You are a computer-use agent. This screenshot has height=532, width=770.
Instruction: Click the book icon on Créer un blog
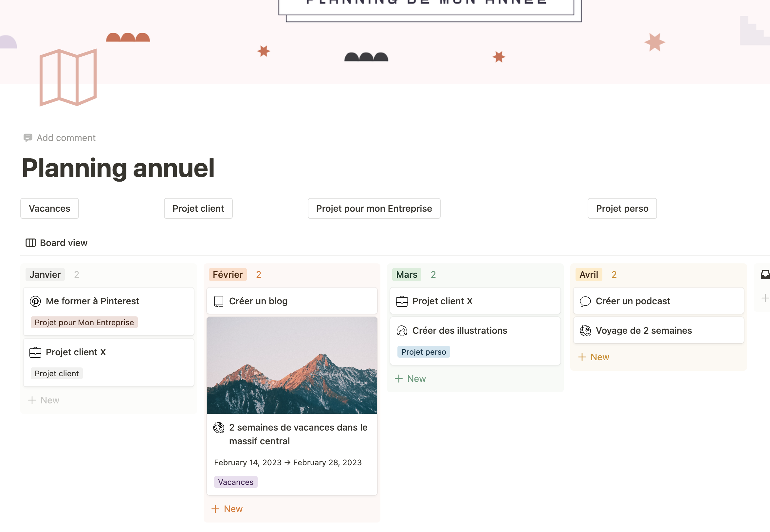(x=218, y=301)
